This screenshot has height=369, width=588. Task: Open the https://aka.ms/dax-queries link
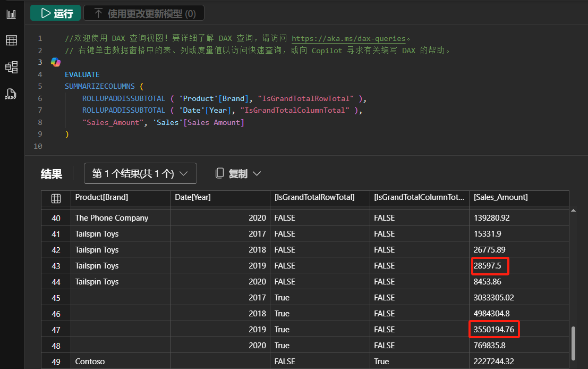pos(348,38)
